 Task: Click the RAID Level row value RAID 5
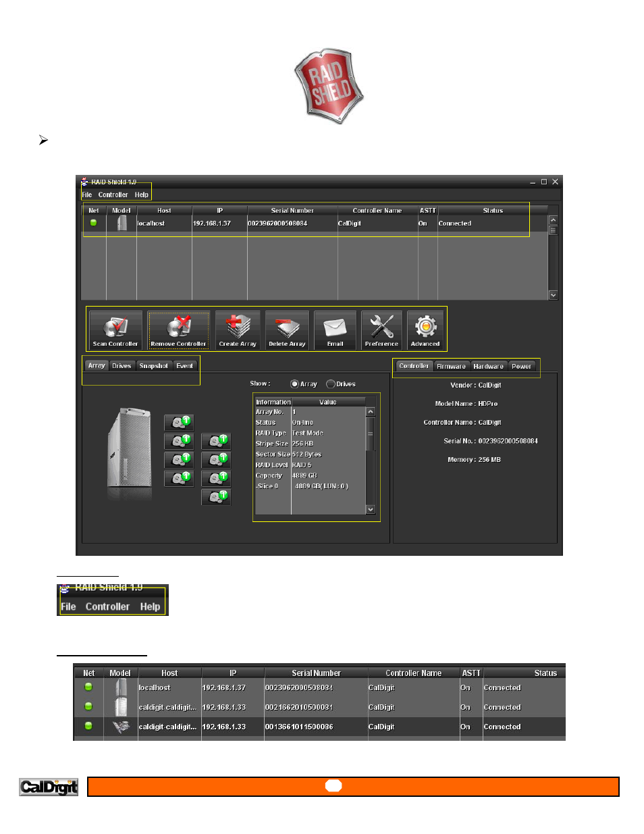302,465
